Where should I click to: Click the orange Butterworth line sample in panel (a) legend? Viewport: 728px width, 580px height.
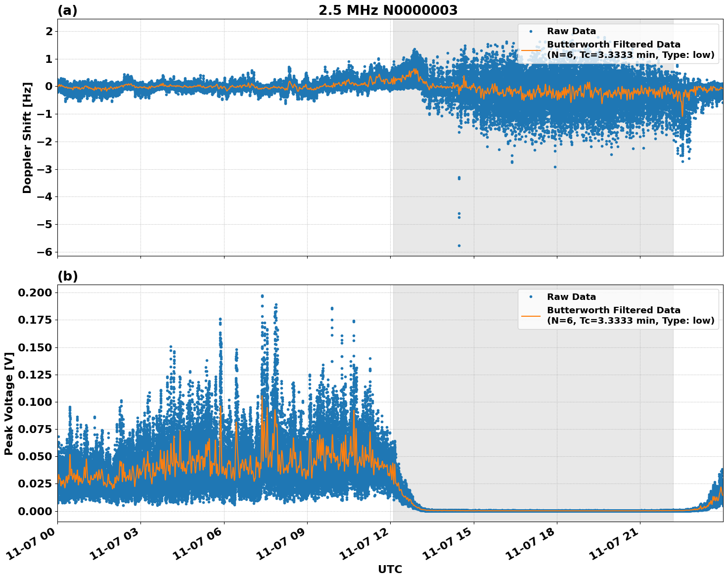point(531,50)
